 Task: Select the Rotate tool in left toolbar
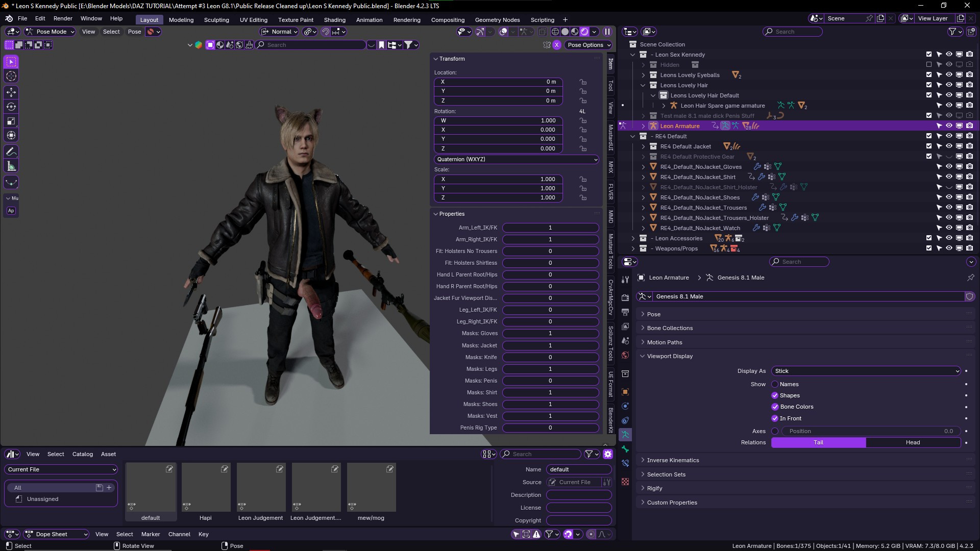click(11, 107)
